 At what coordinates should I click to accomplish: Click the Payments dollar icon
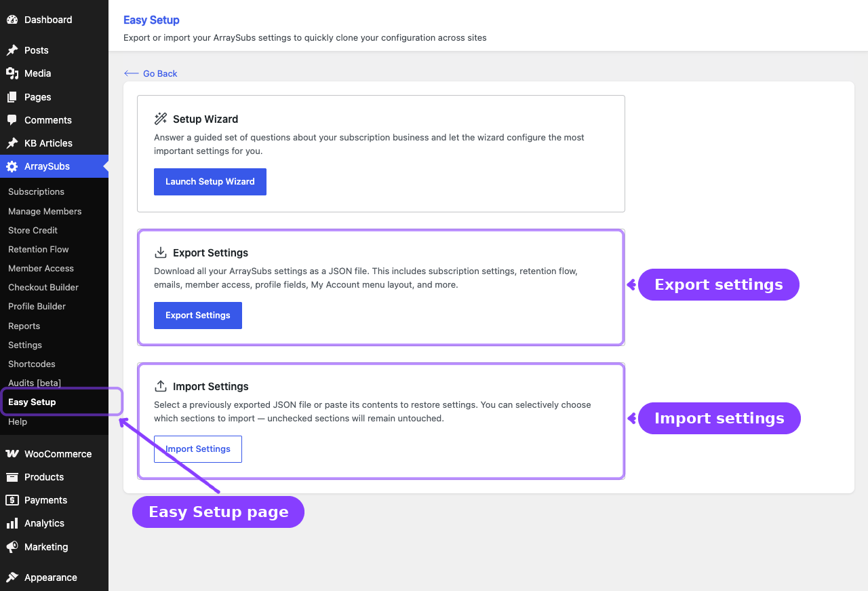pos(12,500)
